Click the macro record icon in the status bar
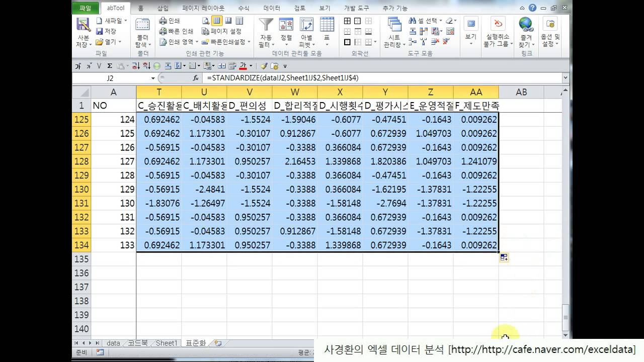The width and height of the screenshot is (644, 362). point(100,352)
